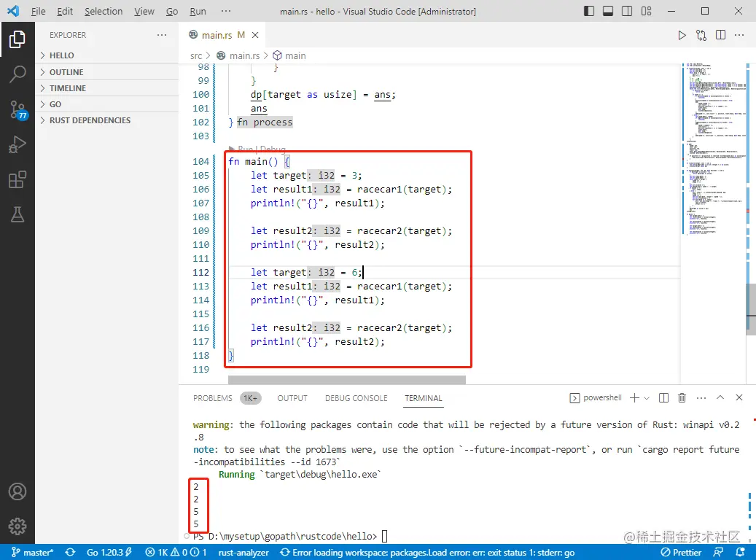
Task: Open errors and warnings count in status bar
Action: [x=176, y=552]
